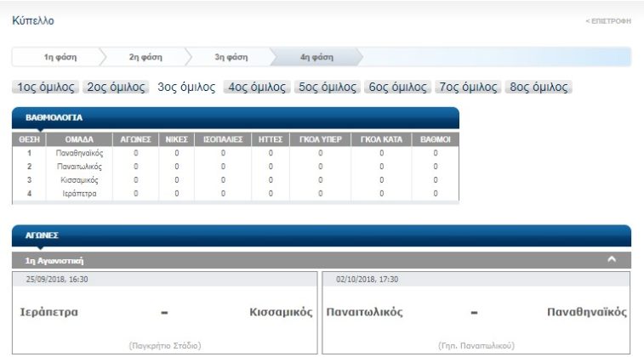
Task: Open the 5ος όμιλος group
Action: 328,87
